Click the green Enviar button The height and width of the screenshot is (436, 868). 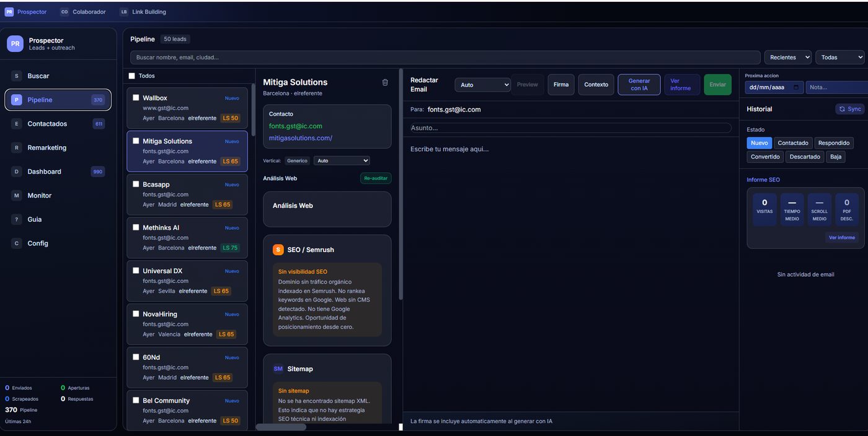pyautogui.click(x=717, y=85)
